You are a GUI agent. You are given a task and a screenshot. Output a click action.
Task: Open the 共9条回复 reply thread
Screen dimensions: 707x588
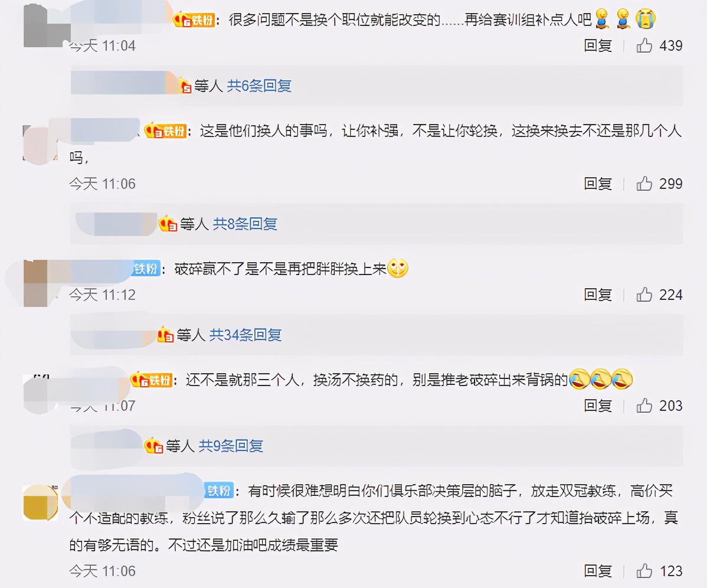click(x=231, y=446)
